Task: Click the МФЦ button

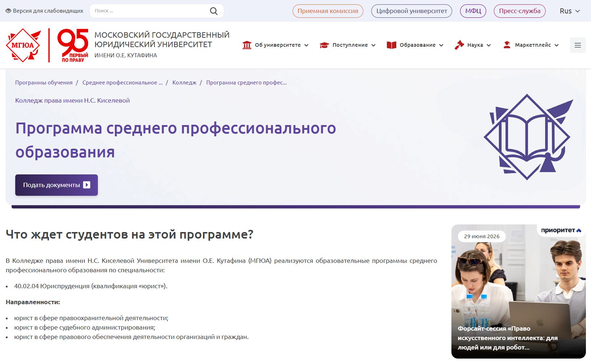Action: [x=473, y=11]
